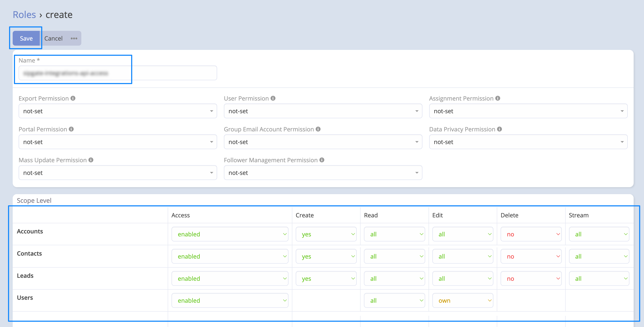Screen dimensions: 644x327
Task: Cancel role creation
Action: tap(53, 38)
